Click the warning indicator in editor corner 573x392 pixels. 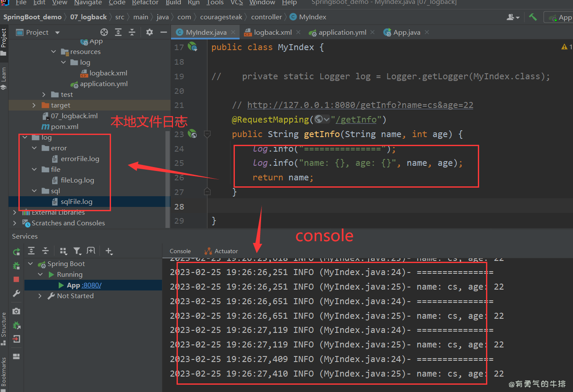[567, 47]
